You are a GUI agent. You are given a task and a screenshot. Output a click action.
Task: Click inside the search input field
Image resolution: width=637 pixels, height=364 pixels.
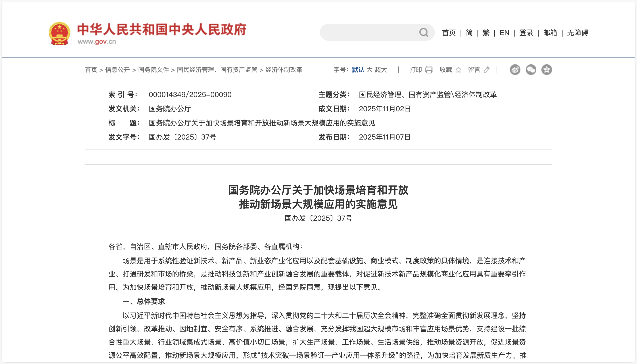tap(363, 33)
